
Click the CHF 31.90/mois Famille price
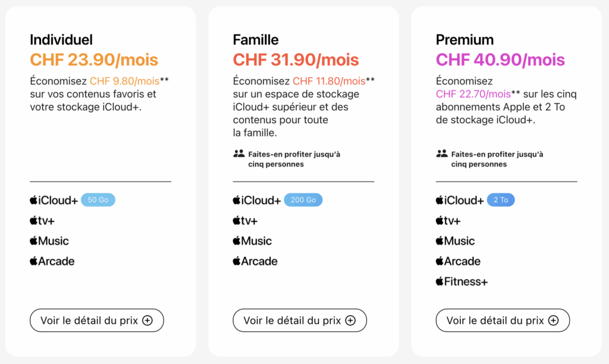tap(296, 59)
